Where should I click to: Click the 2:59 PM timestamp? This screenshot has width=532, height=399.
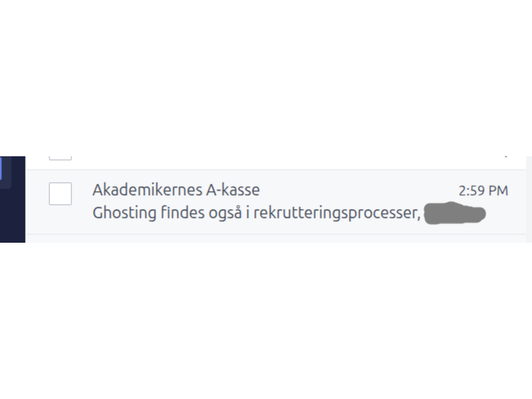tap(483, 191)
